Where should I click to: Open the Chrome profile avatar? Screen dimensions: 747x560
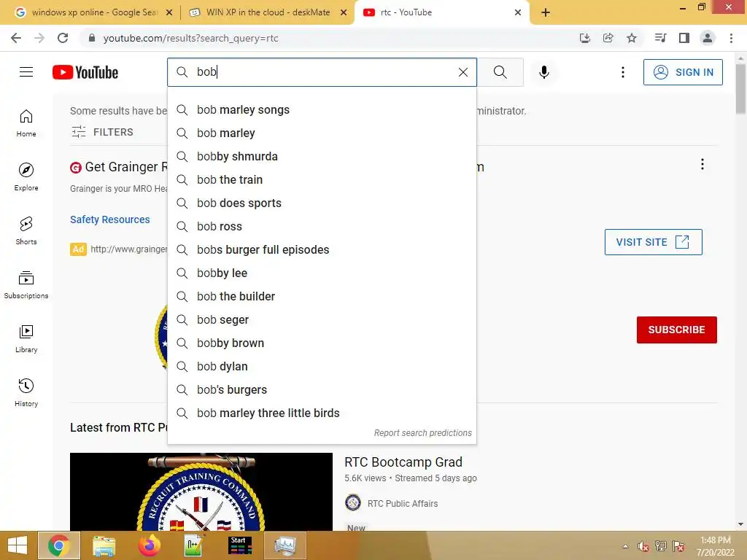[x=708, y=38]
